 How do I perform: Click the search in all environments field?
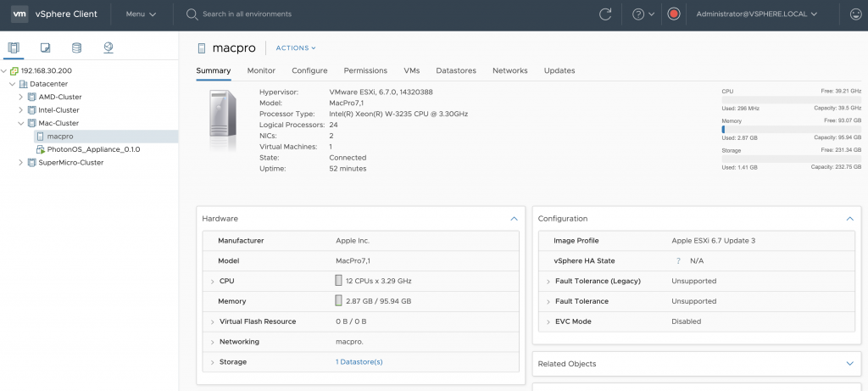tap(247, 14)
